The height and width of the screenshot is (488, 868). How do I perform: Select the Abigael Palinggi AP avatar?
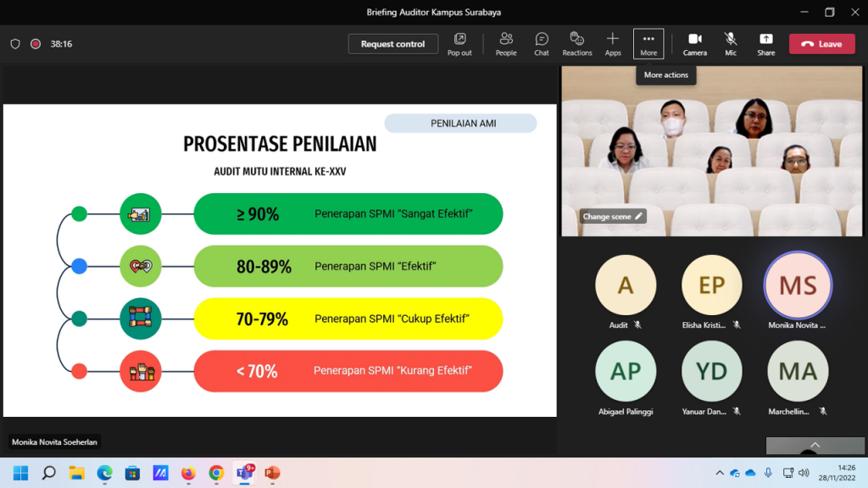[626, 371]
